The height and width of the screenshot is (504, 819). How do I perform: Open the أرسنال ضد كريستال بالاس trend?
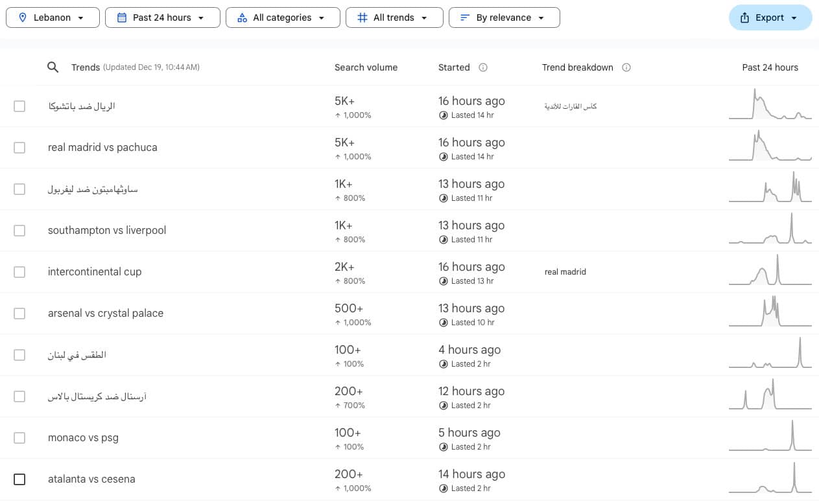[97, 396]
